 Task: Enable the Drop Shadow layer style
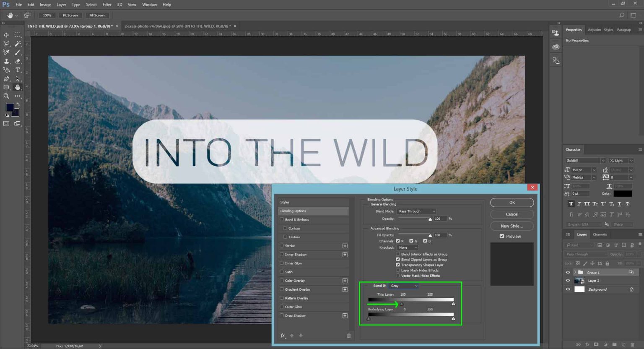[x=282, y=315]
